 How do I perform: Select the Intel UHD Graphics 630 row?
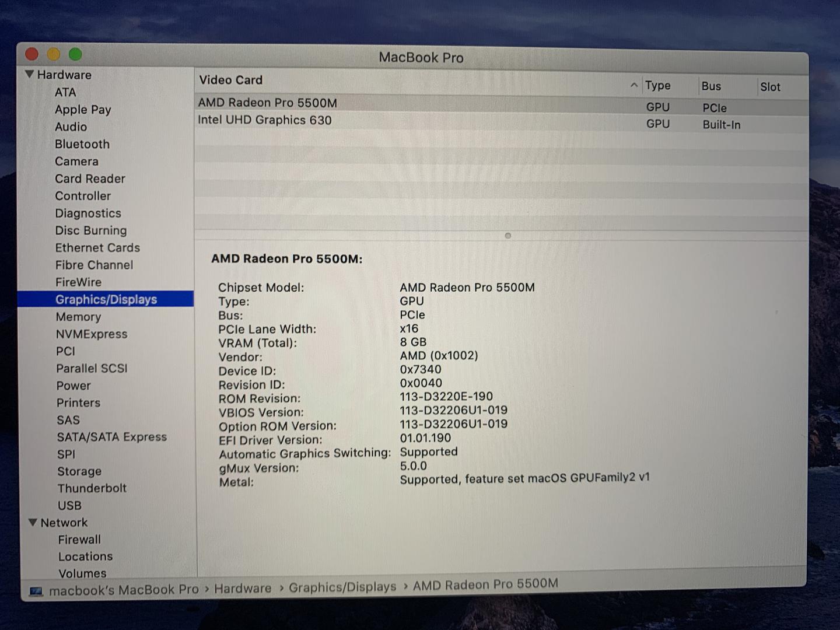264,120
